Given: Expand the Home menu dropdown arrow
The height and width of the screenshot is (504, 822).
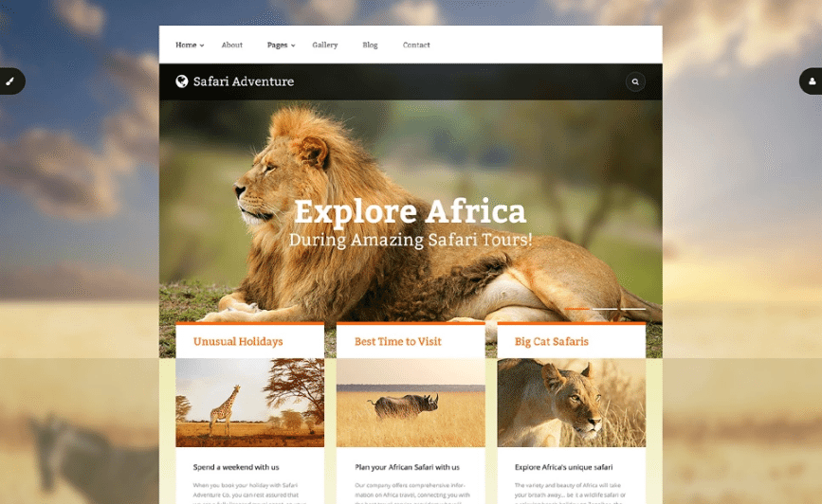Looking at the screenshot, I should (x=202, y=45).
